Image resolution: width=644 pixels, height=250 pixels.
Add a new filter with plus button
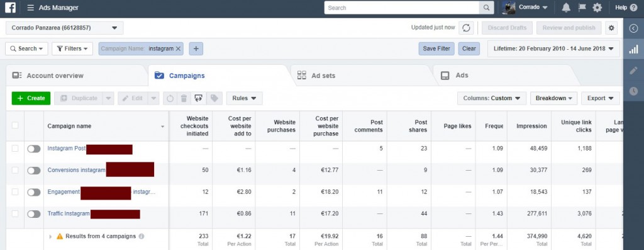[x=196, y=48]
